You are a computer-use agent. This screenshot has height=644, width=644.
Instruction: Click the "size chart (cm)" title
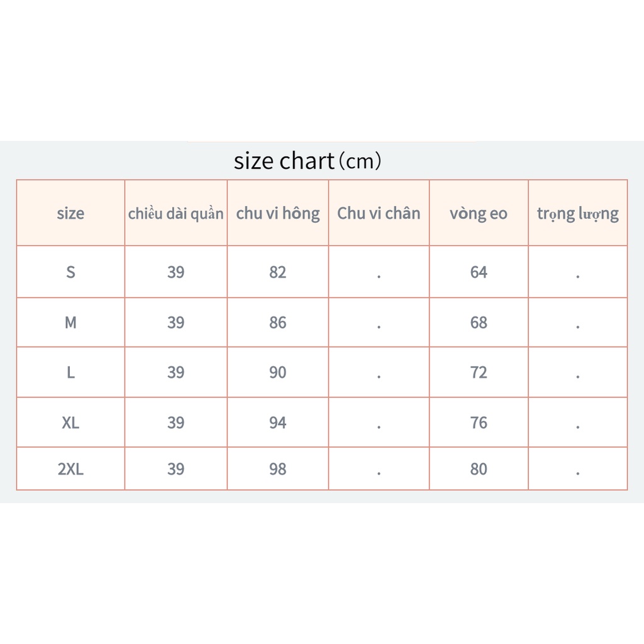[308, 162]
